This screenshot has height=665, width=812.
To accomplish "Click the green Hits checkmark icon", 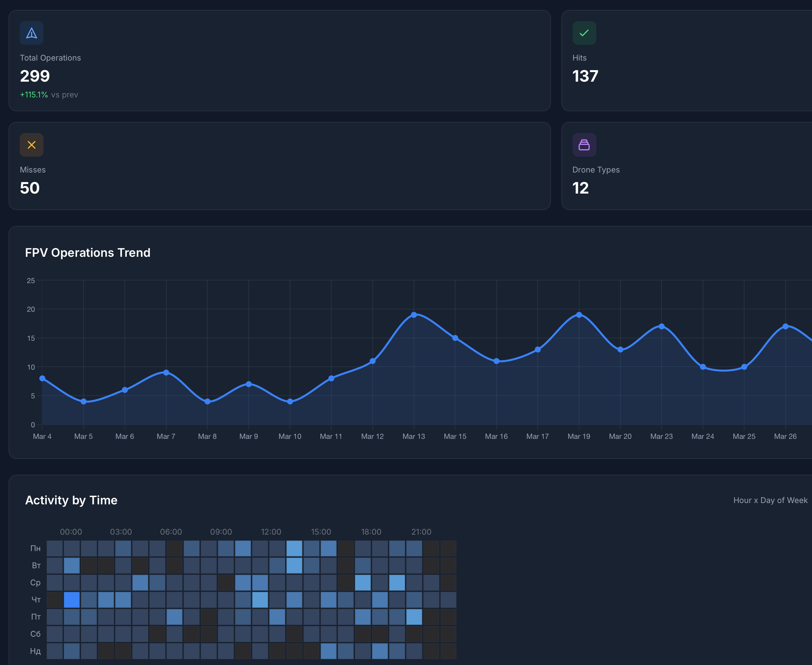I will 584,33.
